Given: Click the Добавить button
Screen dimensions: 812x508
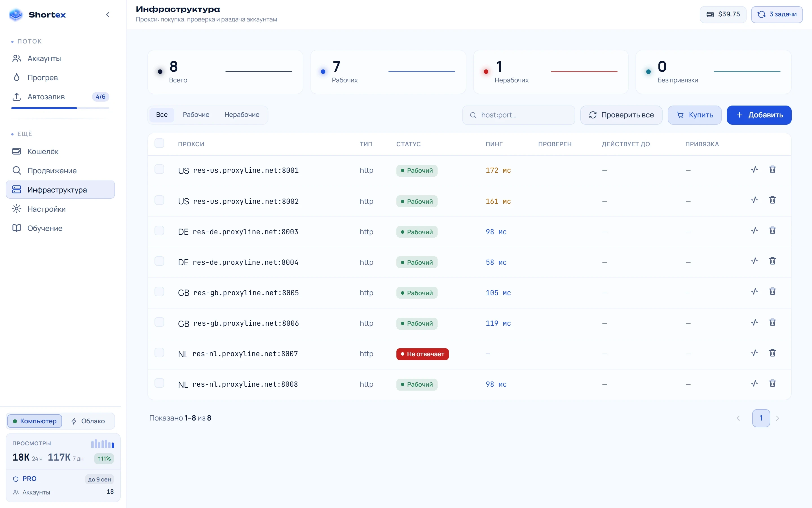Looking at the screenshot, I should 759,115.
